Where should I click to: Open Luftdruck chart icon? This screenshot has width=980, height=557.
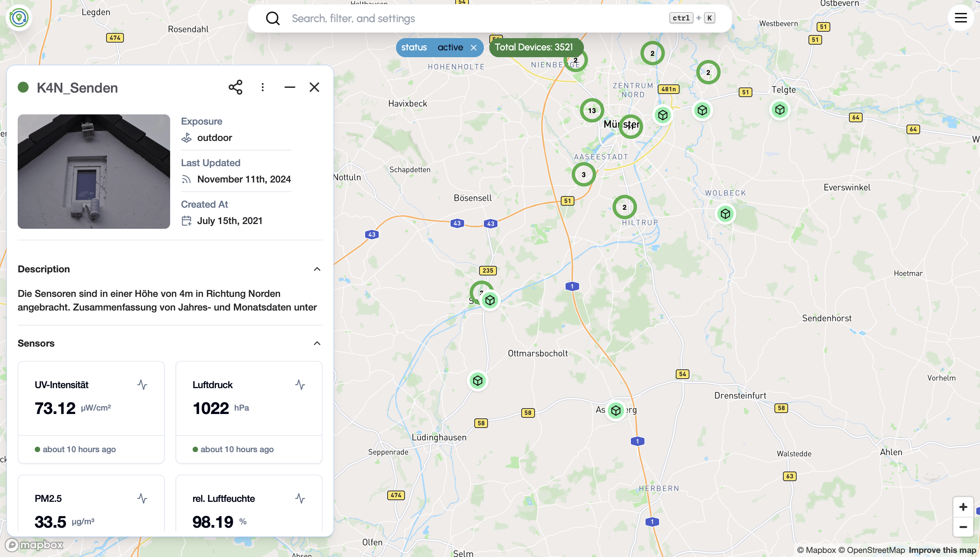tap(300, 384)
